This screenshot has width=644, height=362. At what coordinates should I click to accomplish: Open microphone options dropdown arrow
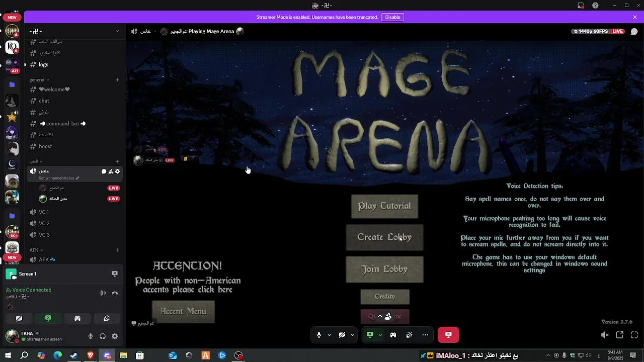click(330, 335)
